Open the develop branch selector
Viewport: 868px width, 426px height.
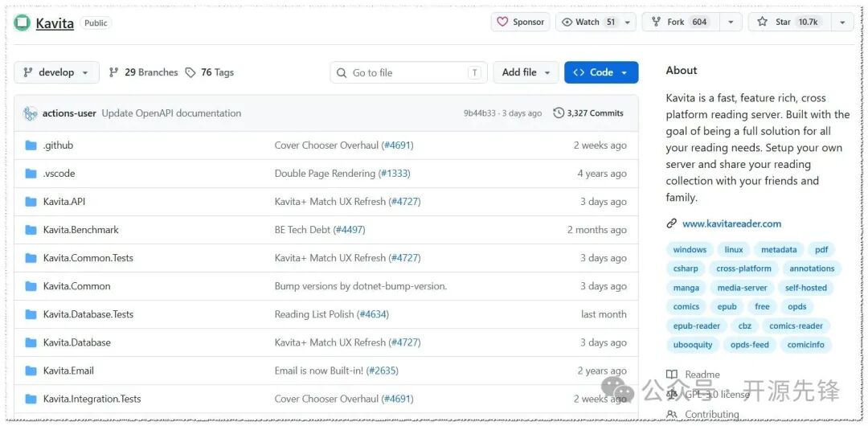point(56,72)
